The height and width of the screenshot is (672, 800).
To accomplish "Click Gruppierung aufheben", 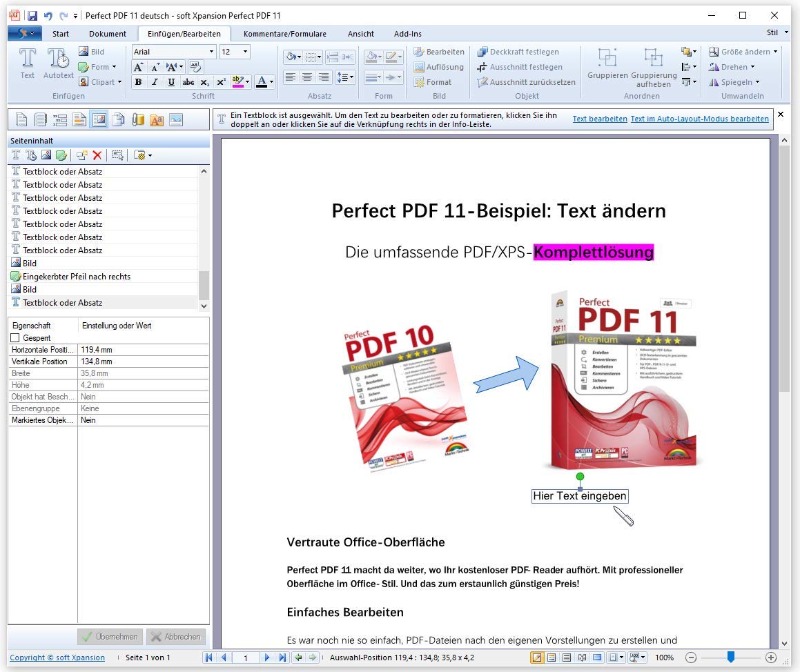I will coord(654,67).
